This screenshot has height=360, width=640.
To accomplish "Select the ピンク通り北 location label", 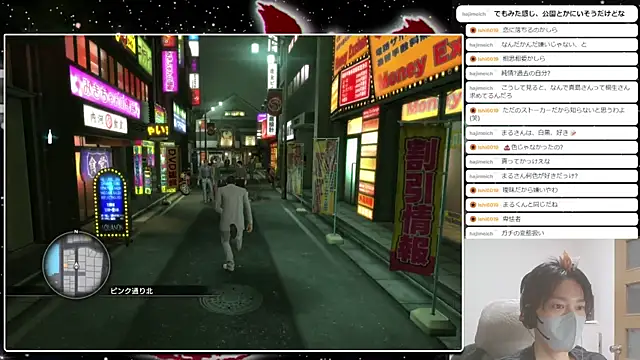I will [131, 291].
